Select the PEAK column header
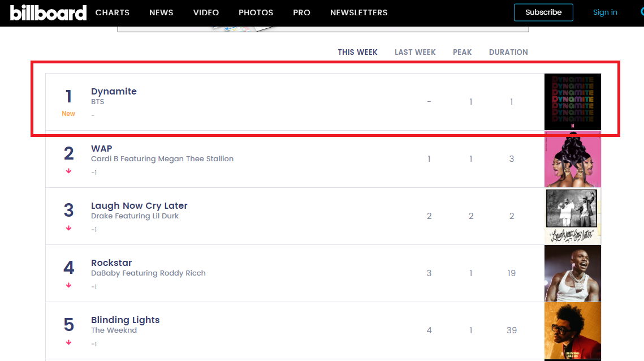 (x=462, y=52)
